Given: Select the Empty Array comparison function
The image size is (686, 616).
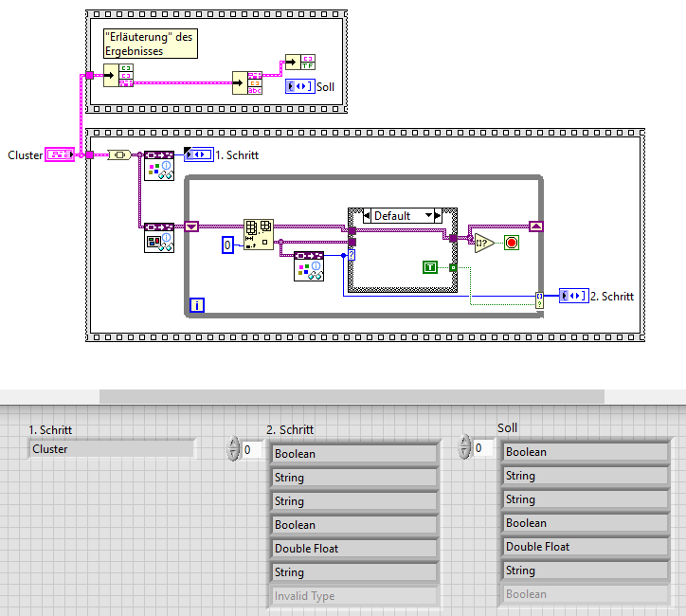Looking at the screenshot, I should coord(483,244).
